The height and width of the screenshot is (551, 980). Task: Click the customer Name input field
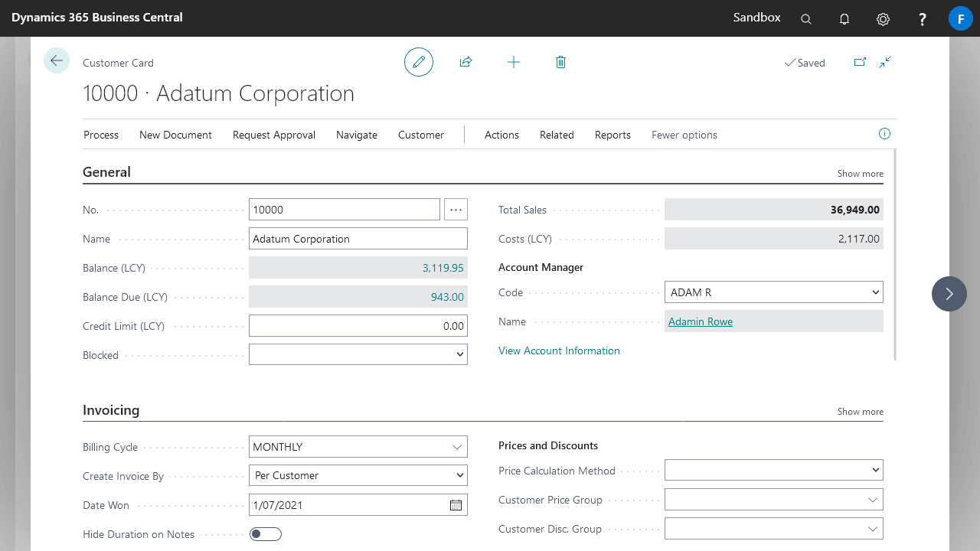click(x=358, y=238)
